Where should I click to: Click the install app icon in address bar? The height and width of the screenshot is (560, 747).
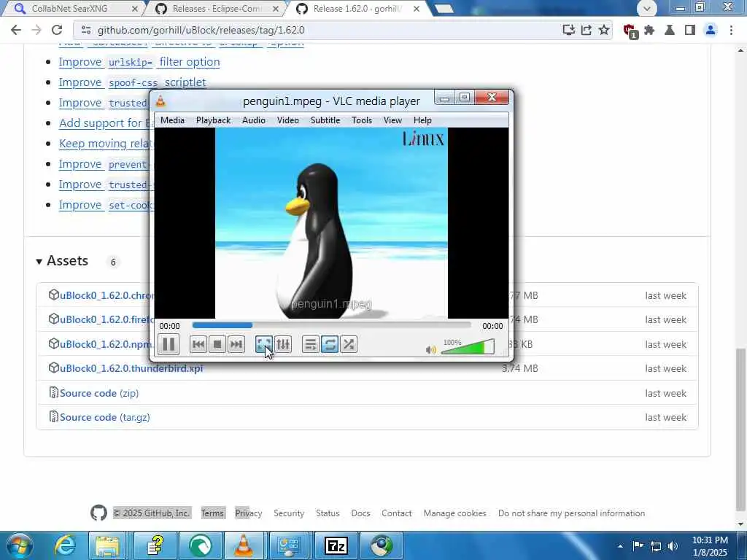point(568,30)
